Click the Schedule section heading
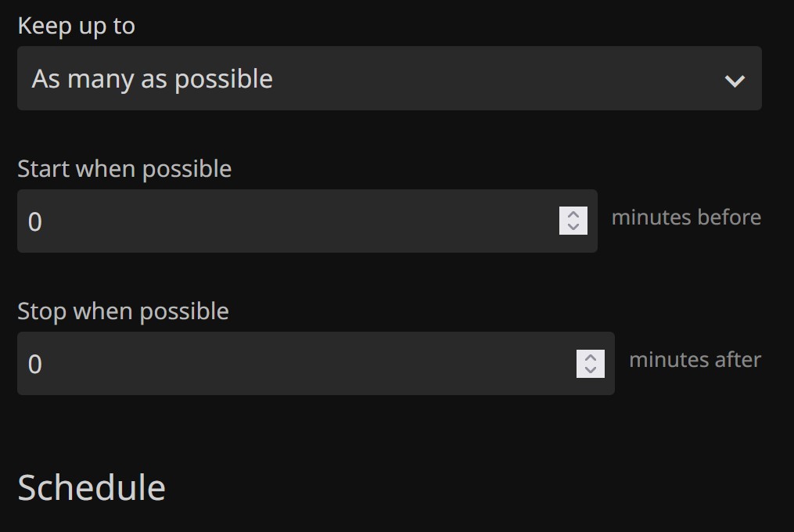Screen dimensions: 794x532 [92, 488]
